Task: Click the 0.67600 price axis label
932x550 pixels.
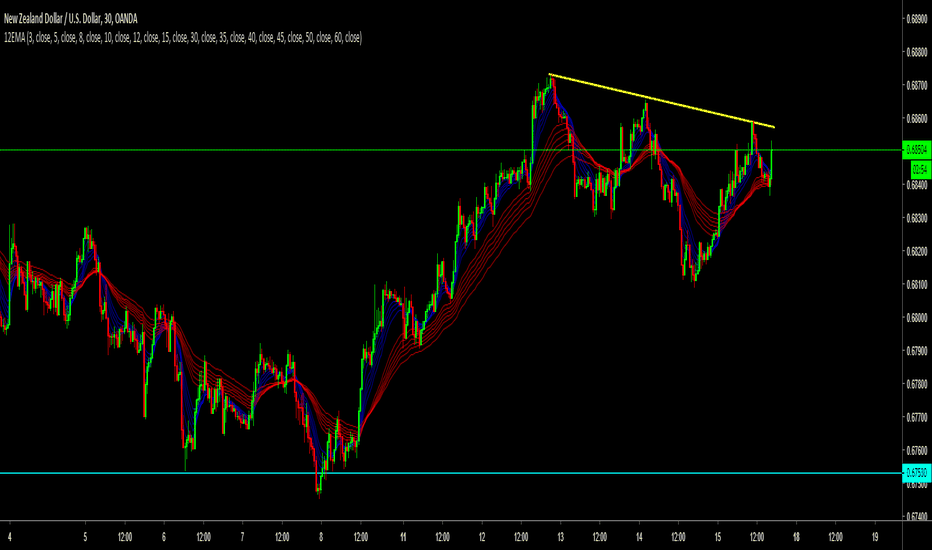Action: pos(917,451)
